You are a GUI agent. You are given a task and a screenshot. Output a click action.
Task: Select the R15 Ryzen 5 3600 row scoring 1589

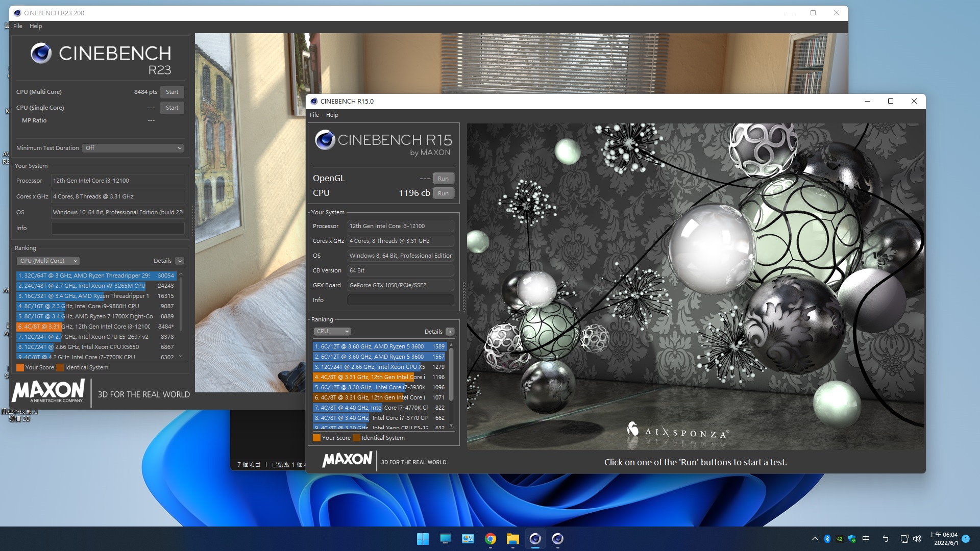coord(380,346)
